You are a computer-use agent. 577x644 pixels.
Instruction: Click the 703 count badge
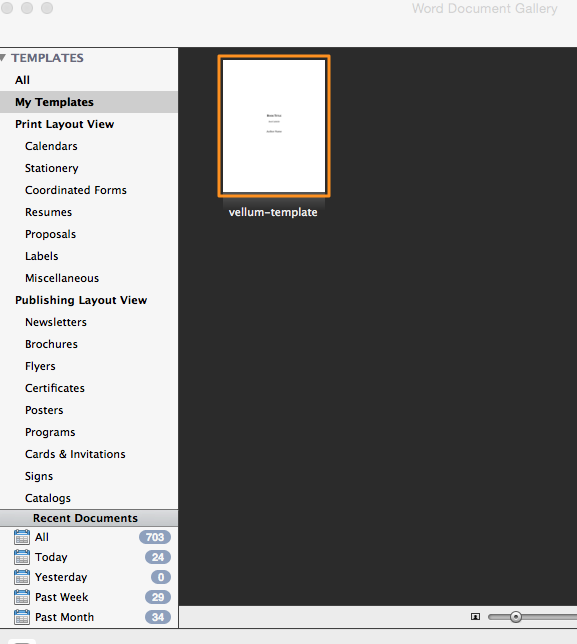click(x=155, y=537)
